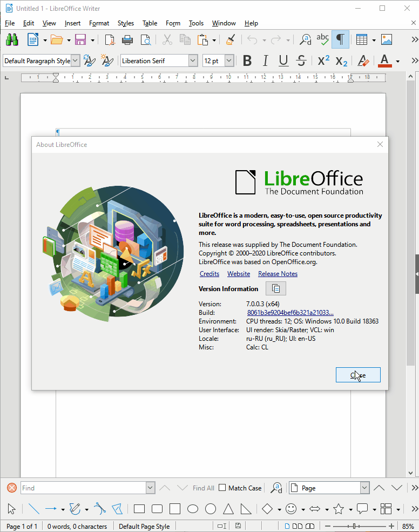Open the File menu
Viewport: 419px width, 532px height.
(x=10, y=23)
